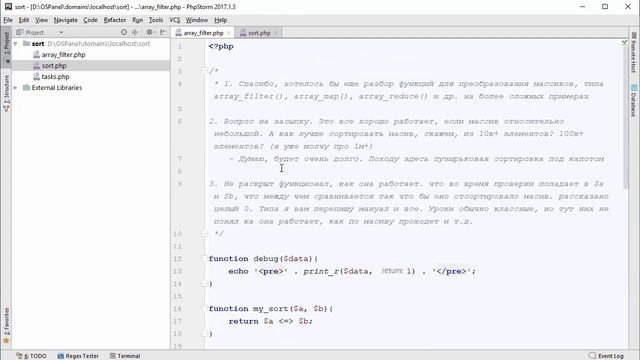Click the array_filter.php file icon in tree

point(36,54)
